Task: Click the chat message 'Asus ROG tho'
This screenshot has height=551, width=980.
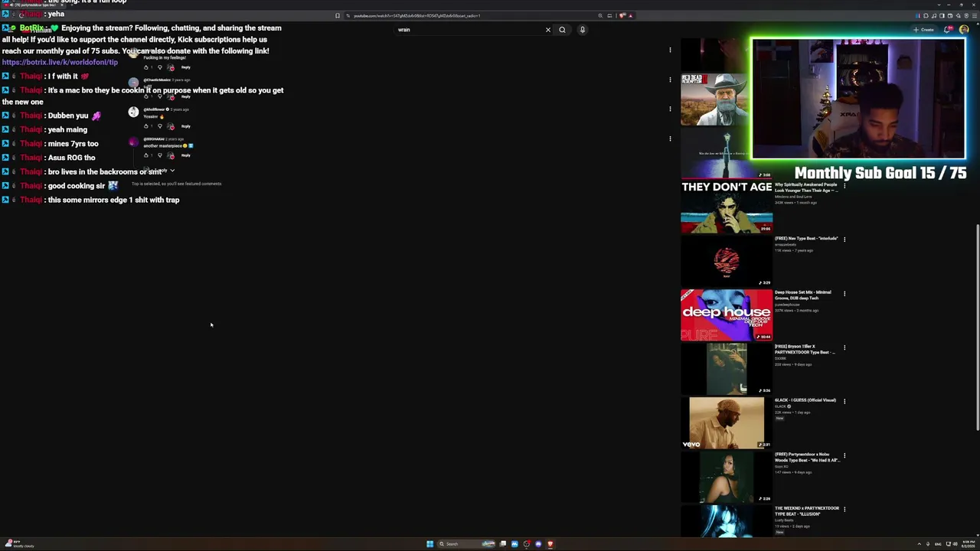Action: pyautogui.click(x=71, y=158)
